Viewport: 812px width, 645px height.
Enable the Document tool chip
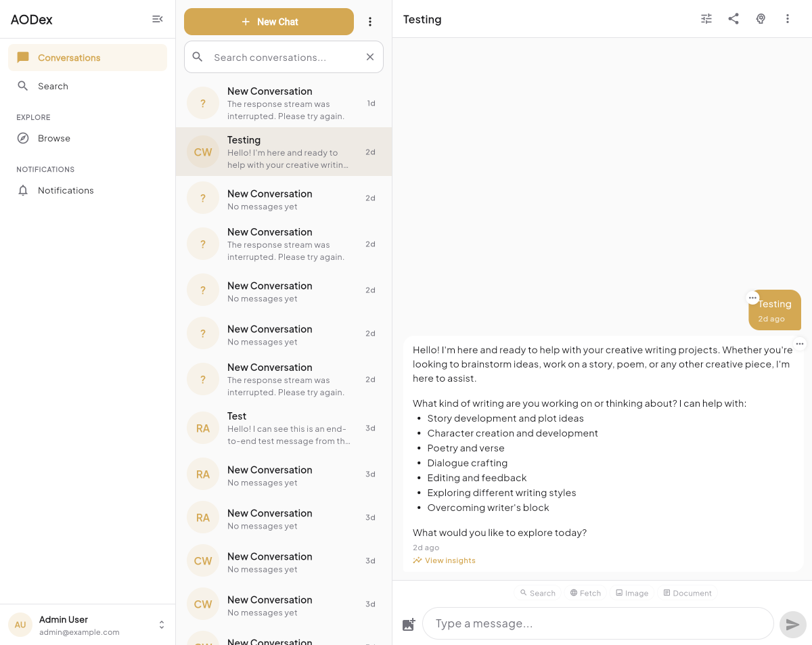click(687, 593)
